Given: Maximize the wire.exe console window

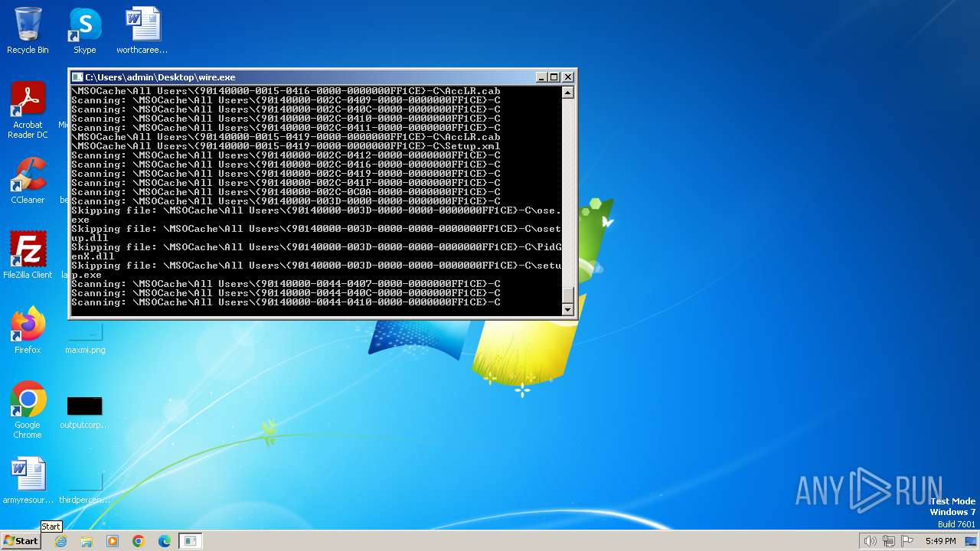Looking at the screenshot, I should (x=554, y=77).
